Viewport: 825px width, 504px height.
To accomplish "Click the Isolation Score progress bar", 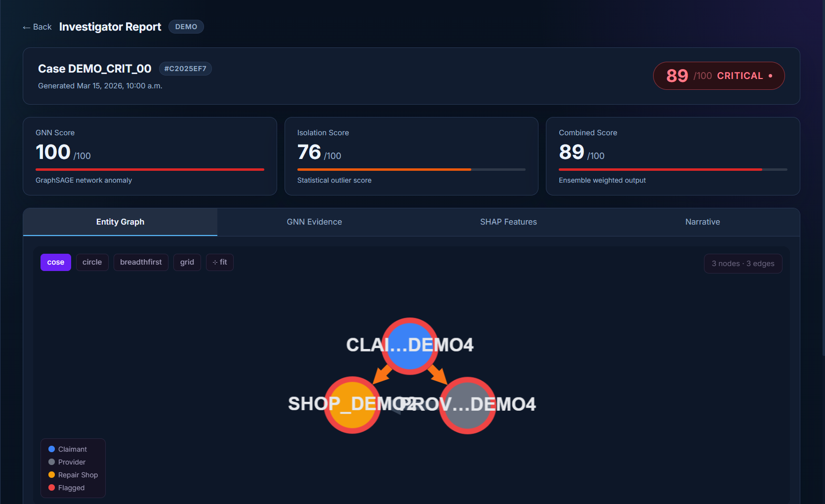I will point(412,169).
